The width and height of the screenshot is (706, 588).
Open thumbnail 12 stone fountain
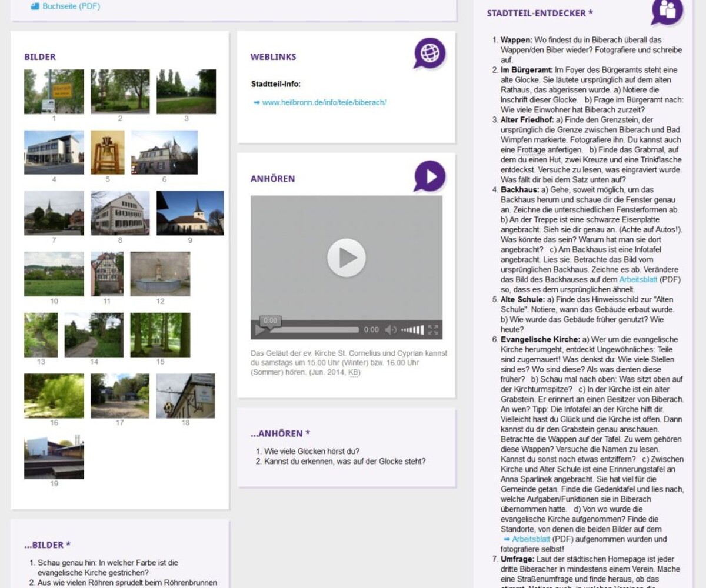pyautogui.click(x=160, y=274)
